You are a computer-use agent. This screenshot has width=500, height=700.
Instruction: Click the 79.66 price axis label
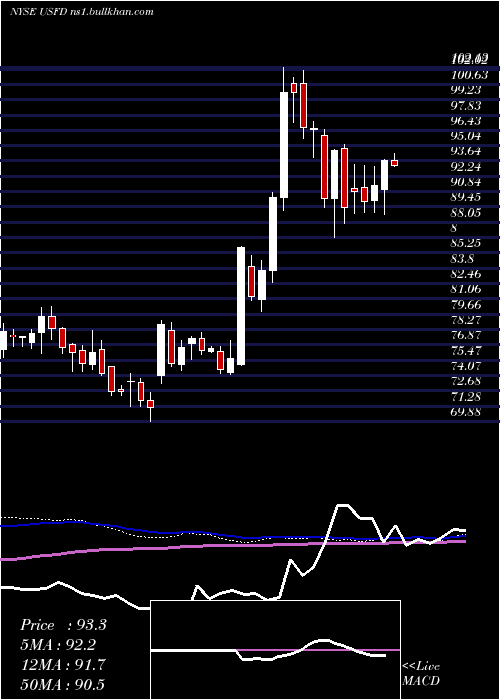466,304
